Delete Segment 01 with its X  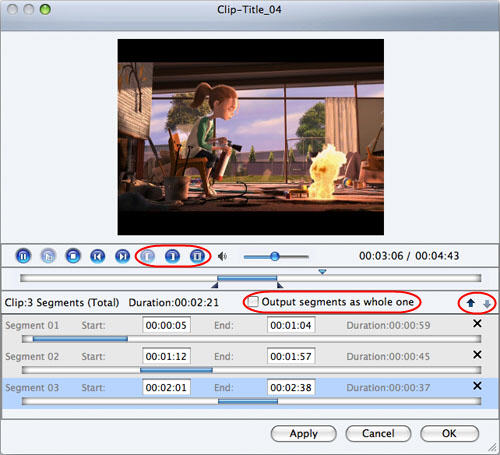(x=477, y=323)
